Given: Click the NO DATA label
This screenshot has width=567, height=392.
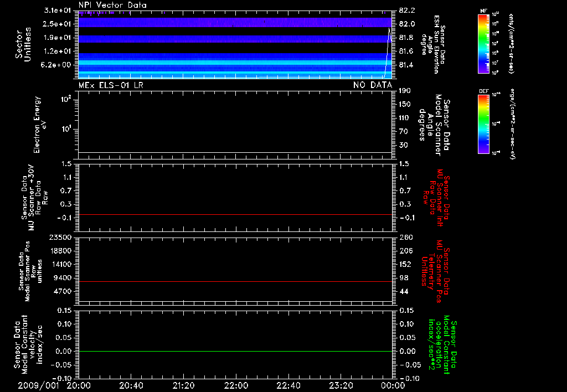Looking at the screenshot, I should (373, 85).
